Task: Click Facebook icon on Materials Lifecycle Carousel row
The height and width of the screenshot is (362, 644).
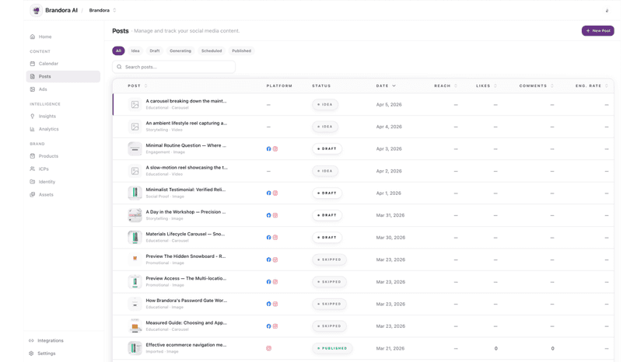Action: click(x=268, y=237)
